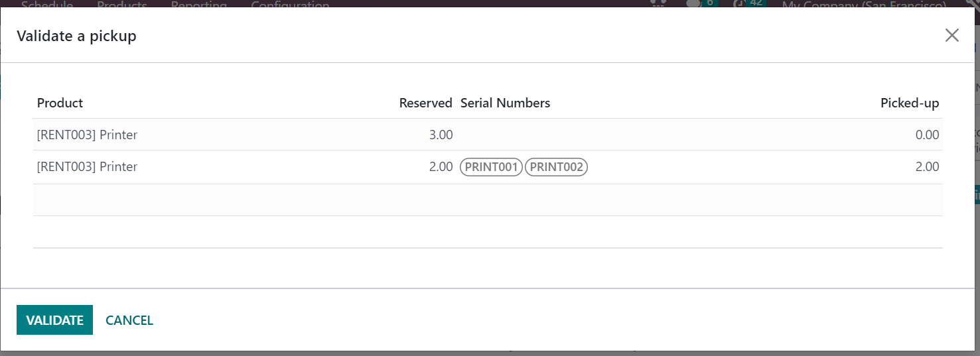The width and height of the screenshot is (980, 356).
Task: Click the Serial Numbers column header
Action: coord(505,103)
